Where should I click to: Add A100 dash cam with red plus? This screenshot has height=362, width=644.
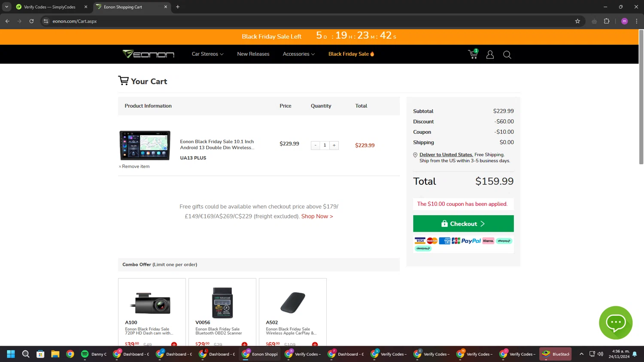tap(174, 344)
